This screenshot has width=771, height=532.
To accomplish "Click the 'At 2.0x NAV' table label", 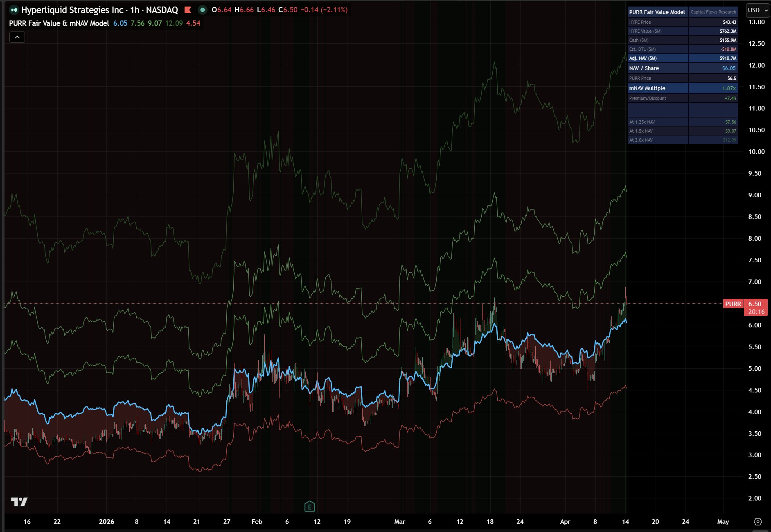I will pyautogui.click(x=641, y=140).
